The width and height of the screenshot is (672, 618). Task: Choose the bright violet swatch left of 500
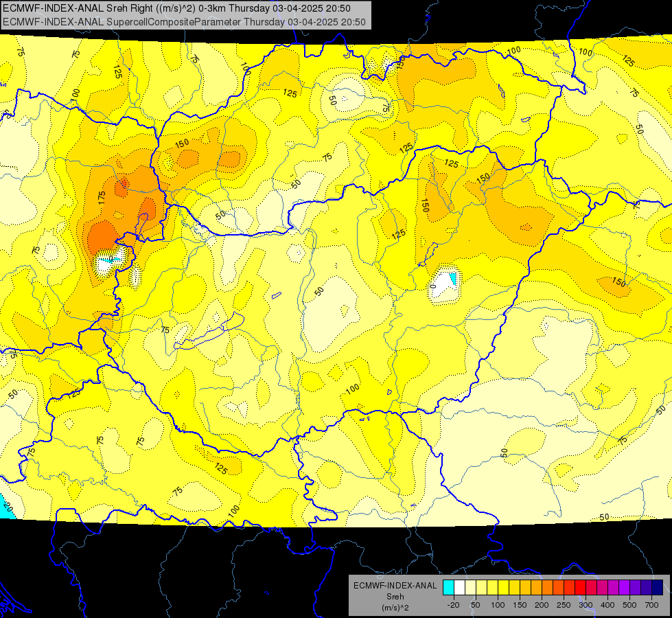click(x=625, y=588)
